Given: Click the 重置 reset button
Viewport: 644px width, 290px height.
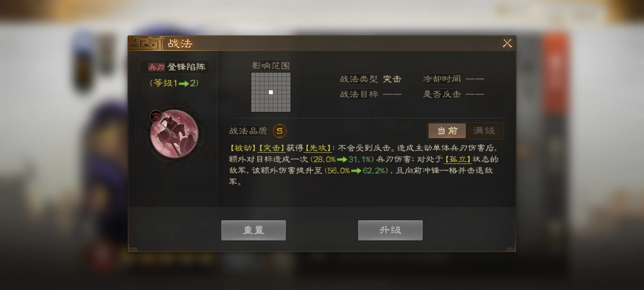Looking at the screenshot, I should (254, 230).
